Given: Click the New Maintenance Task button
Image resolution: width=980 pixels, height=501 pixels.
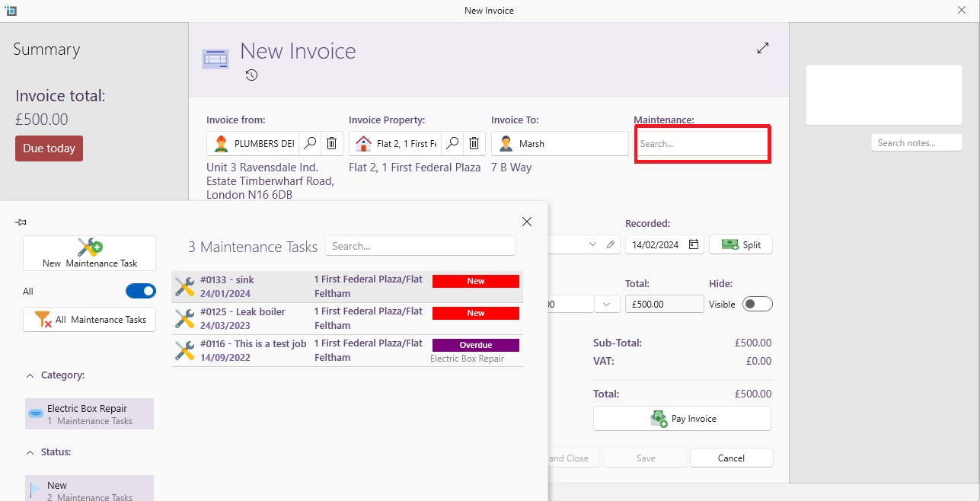Looking at the screenshot, I should pos(89,253).
